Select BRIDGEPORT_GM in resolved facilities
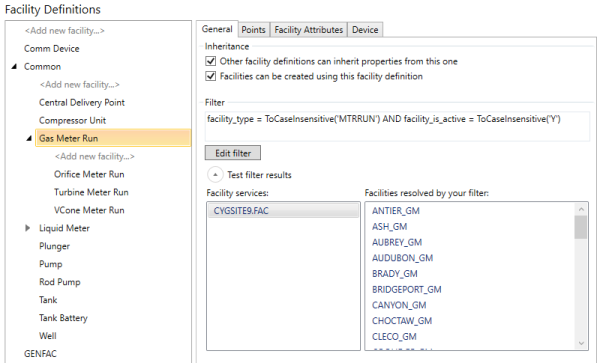The height and width of the screenshot is (363, 600). pos(407,289)
